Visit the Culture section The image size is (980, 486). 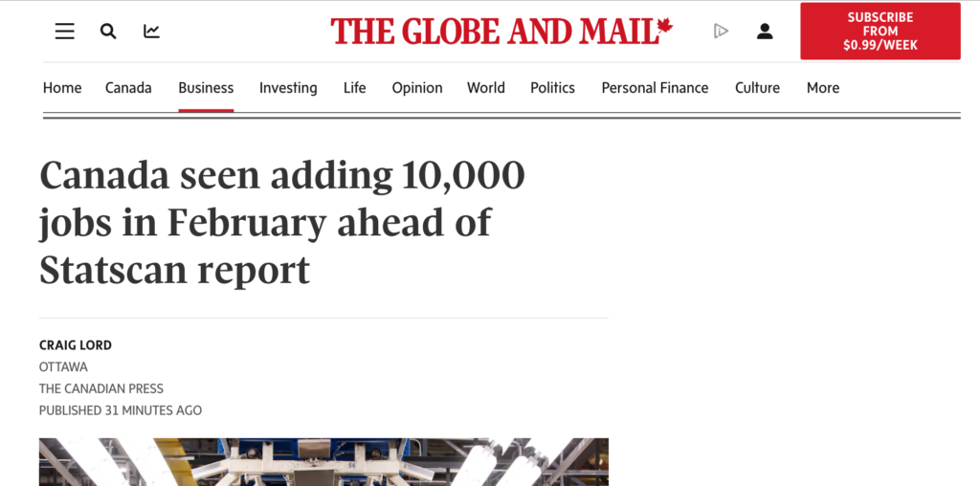coord(757,88)
